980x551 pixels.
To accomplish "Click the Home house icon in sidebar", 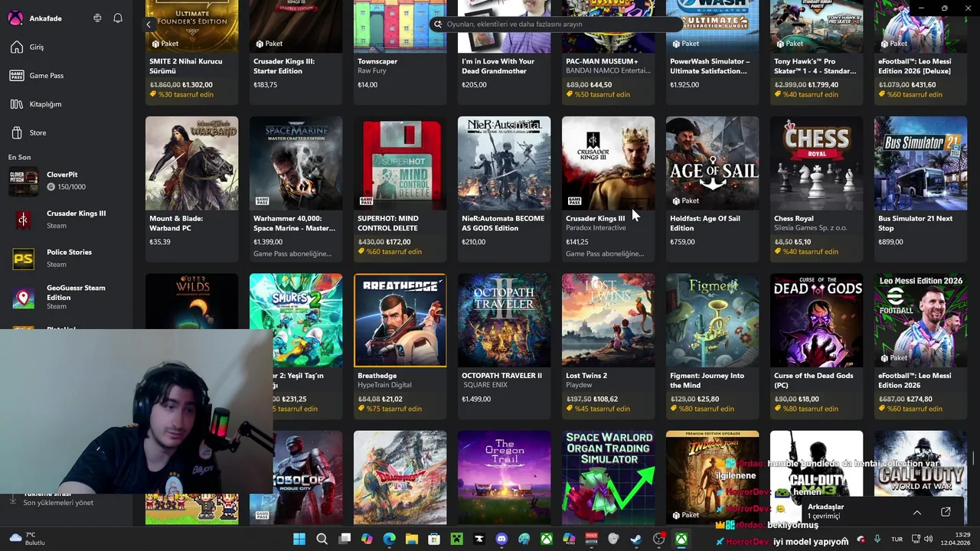I will click(x=17, y=47).
